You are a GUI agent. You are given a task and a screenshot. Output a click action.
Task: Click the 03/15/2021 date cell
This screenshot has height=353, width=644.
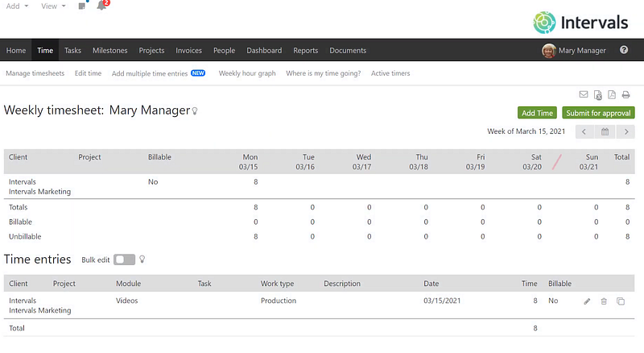[442, 301]
